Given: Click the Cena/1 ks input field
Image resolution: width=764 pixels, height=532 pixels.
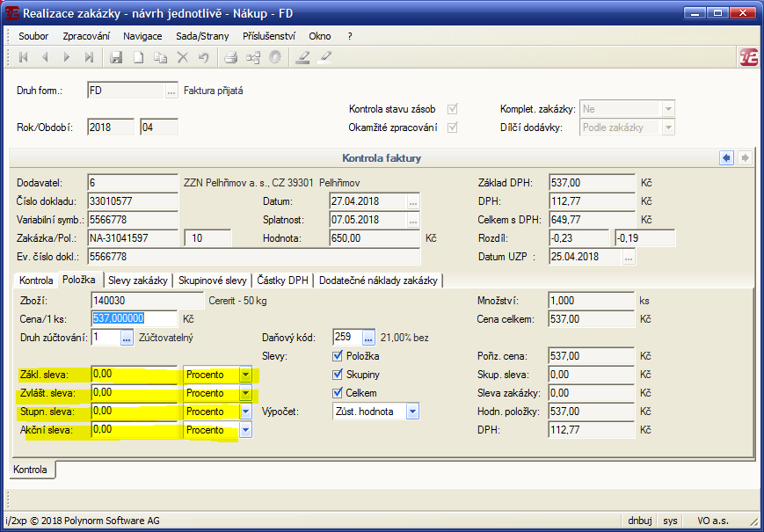Looking at the screenshot, I should [135, 319].
